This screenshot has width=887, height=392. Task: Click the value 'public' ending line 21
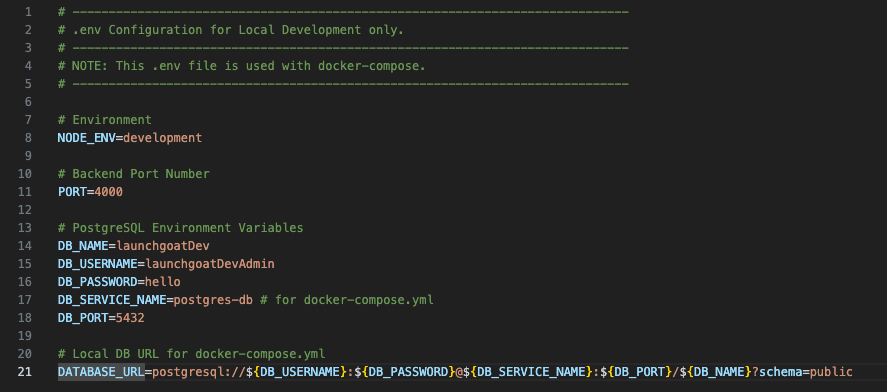831,372
